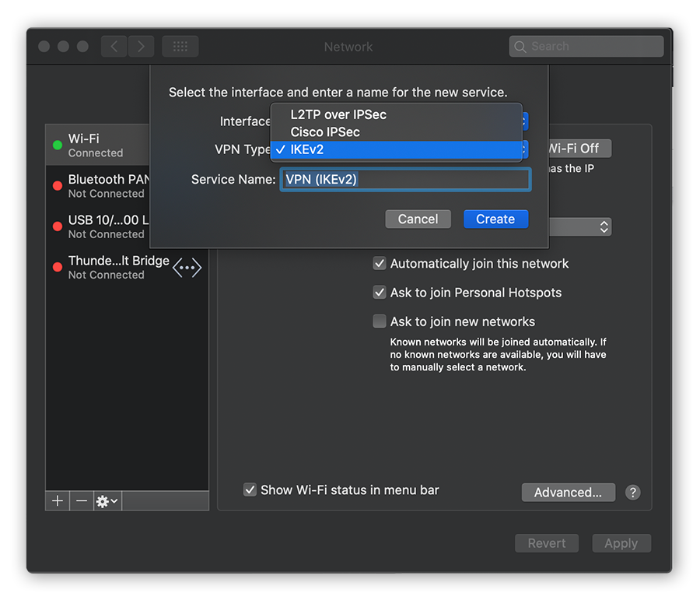
Task: Select Thunderbolt Bridge service
Action: coord(127,267)
